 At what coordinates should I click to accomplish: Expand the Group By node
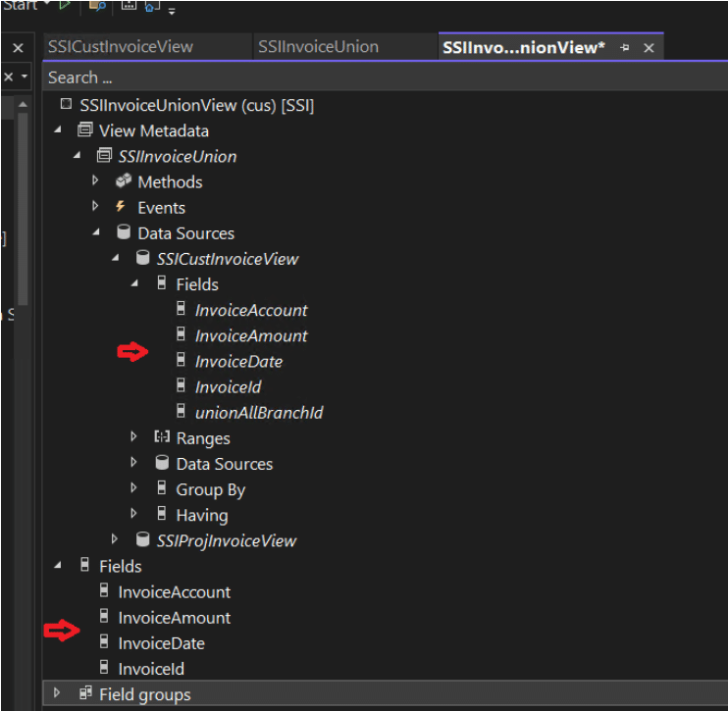pos(134,489)
